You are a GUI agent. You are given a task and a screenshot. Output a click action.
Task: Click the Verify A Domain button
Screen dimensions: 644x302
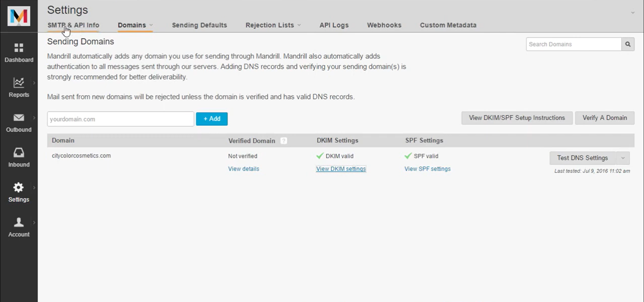coord(605,118)
